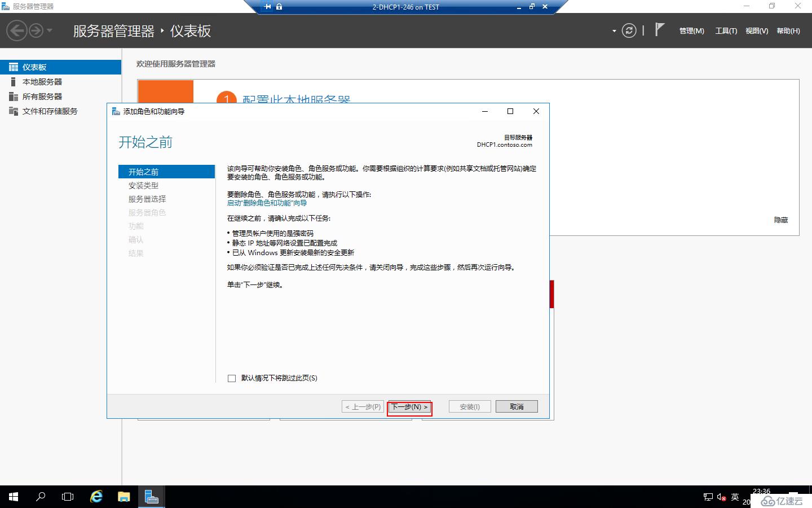Click the lock icon on VM connection bar
The width and height of the screenshot is (812, 508).
(279, 7)
